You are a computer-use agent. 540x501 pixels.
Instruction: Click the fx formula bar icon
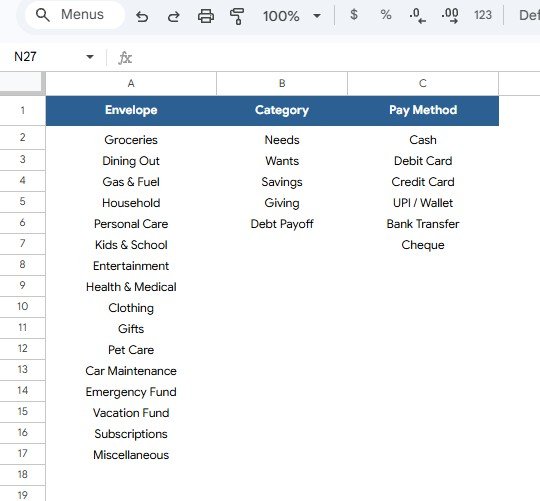[x=125, y=58]
